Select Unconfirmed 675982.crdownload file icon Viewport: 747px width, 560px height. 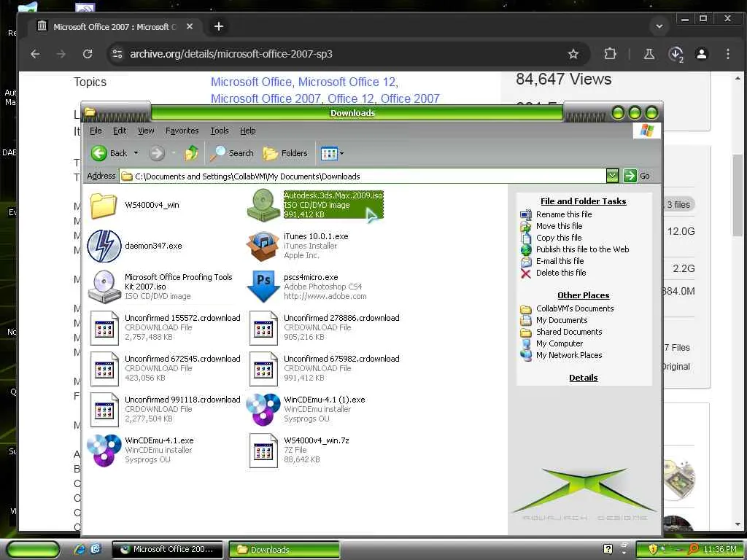(x=263, y=368)
